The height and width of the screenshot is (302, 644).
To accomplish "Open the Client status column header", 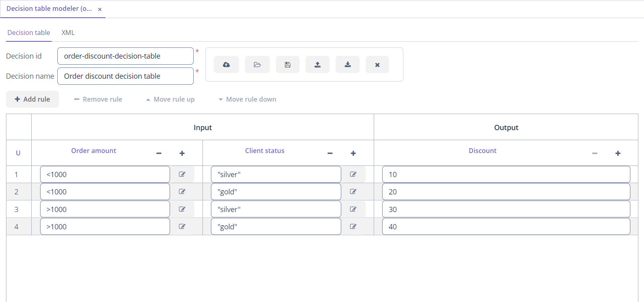I will [x=265, y=151].
